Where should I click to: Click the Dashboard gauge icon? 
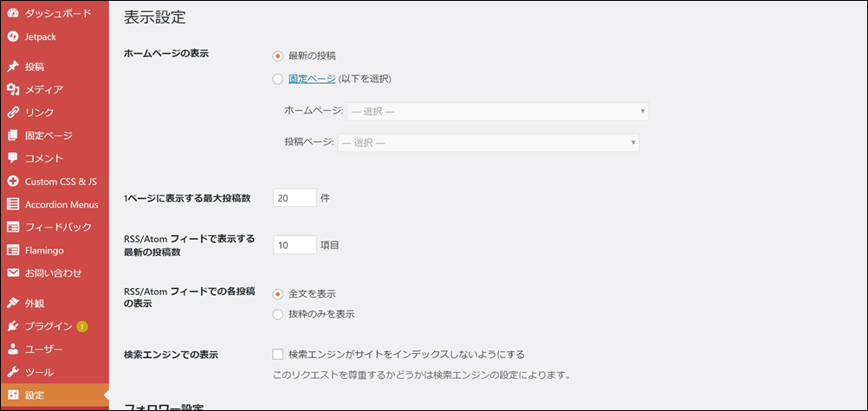tap(13, 14)
